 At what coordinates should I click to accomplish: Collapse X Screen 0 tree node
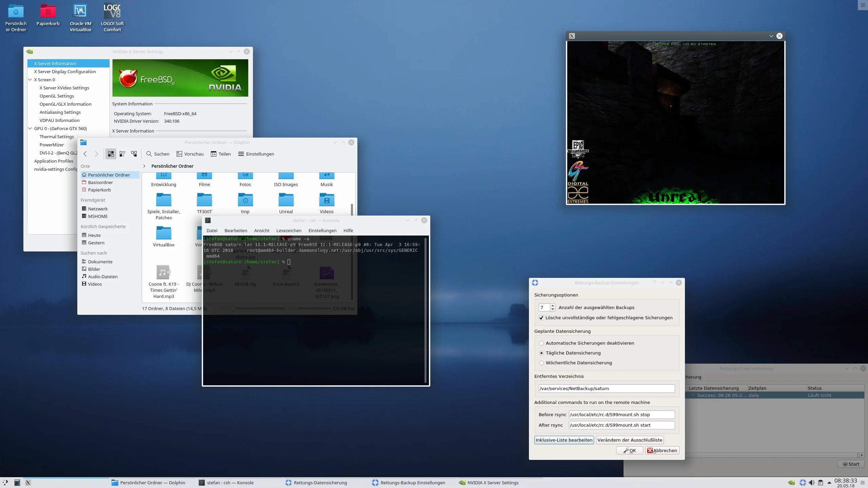tap(30, 80)
